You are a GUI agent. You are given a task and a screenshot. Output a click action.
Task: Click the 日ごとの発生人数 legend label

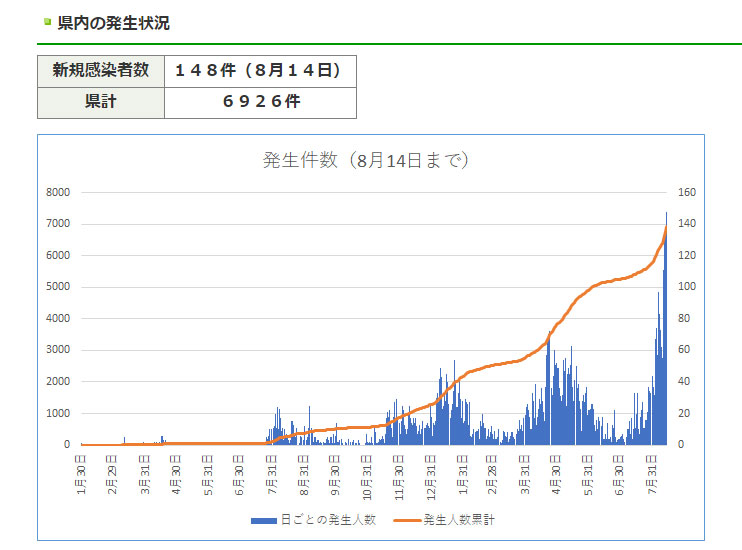328,520
